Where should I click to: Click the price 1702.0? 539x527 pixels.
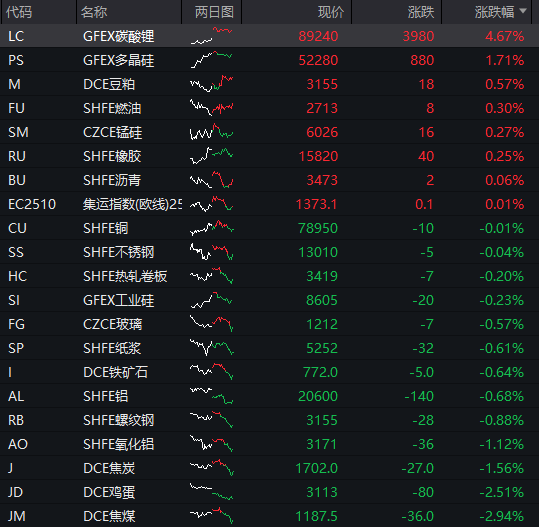(x=317, y=468)
